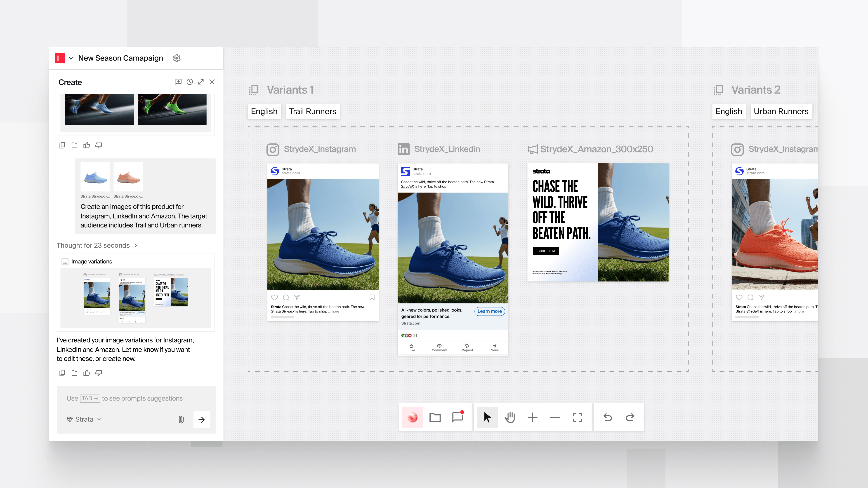Select the 'Urban Runners' tag under Variants 2
868x488 pixels.
[781, 111]
